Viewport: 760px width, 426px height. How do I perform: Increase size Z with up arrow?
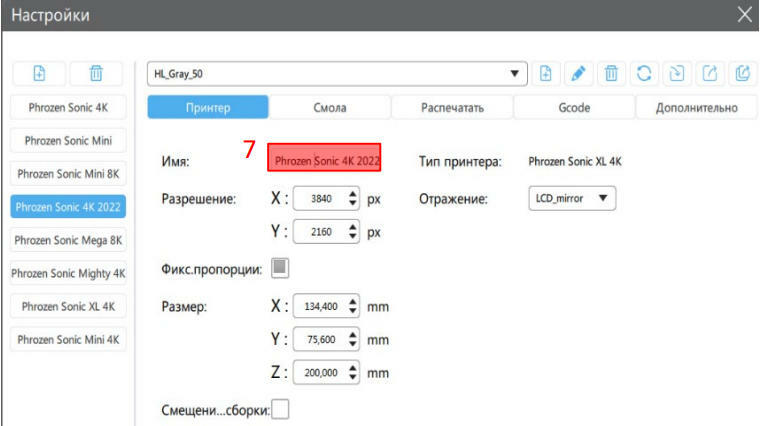pos(353,367)
